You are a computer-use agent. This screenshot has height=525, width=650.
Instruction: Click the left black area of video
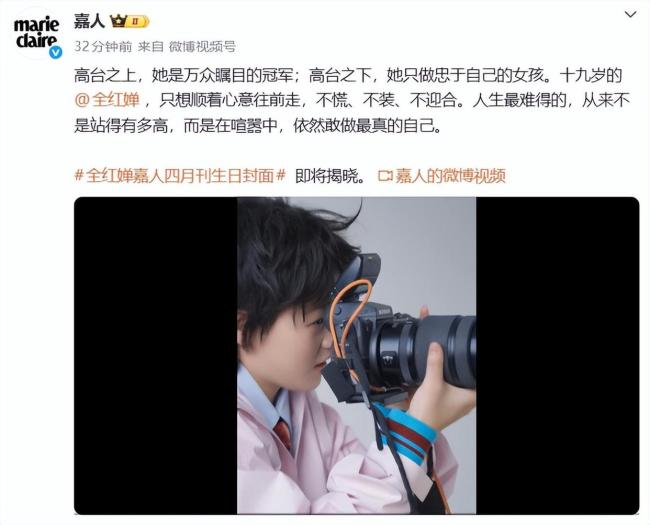(x=155, y=356)
